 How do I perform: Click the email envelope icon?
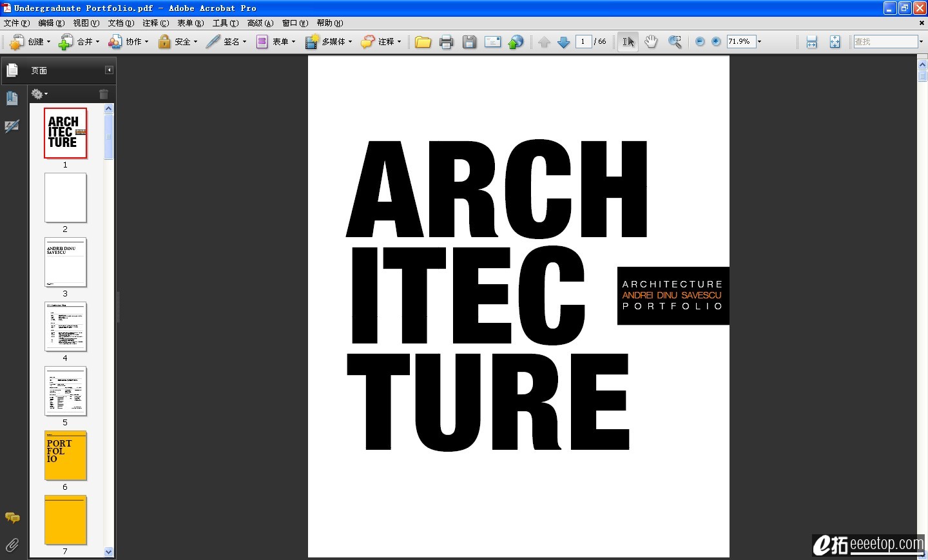click(x=493, y=42)
